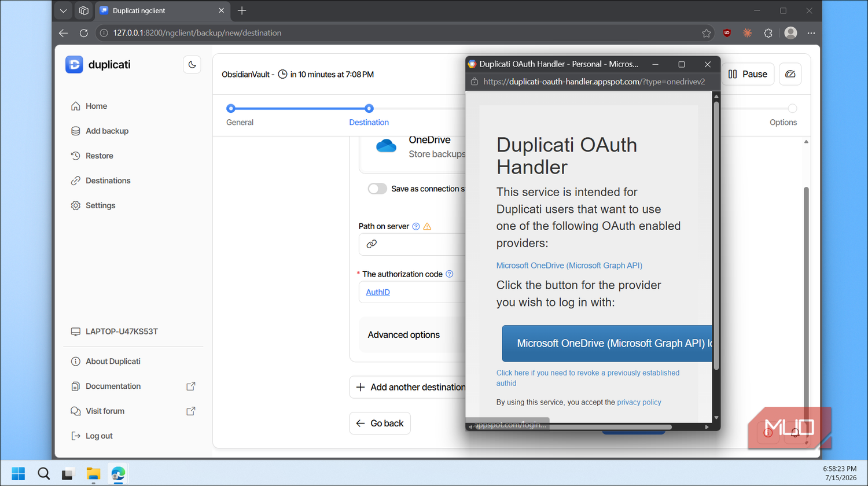Open the taskbar clock and date
Viewport: 868px width, 486px height.
click(840, 473)
